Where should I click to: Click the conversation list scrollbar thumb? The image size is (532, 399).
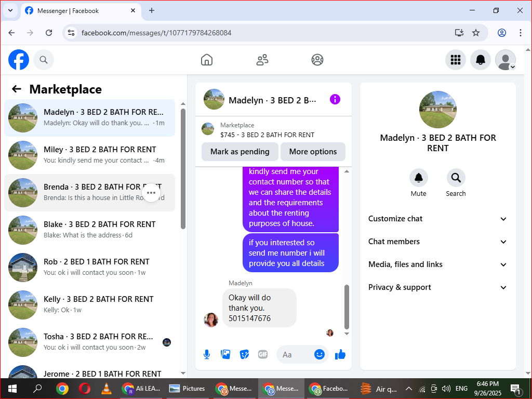click(183, 169)
